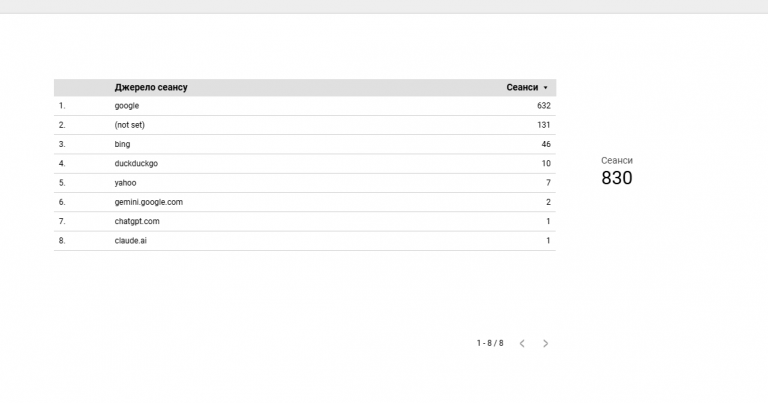
Task: Select the chatgpt.com source row
Action: pos(305,221)
